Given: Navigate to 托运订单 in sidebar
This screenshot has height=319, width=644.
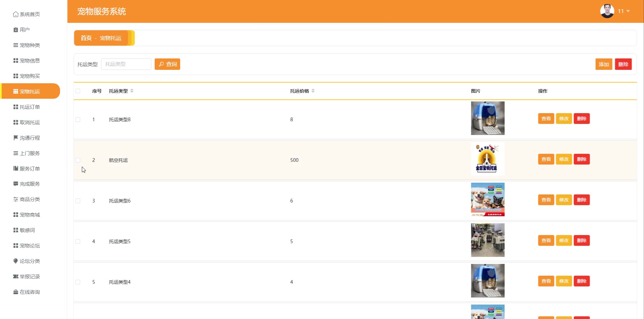Looking at the screenshot, I should click(x=30, y=107).
